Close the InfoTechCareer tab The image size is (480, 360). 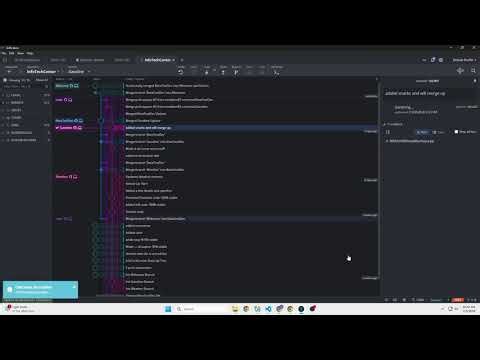pyautogui.click(x=174, y=60)
